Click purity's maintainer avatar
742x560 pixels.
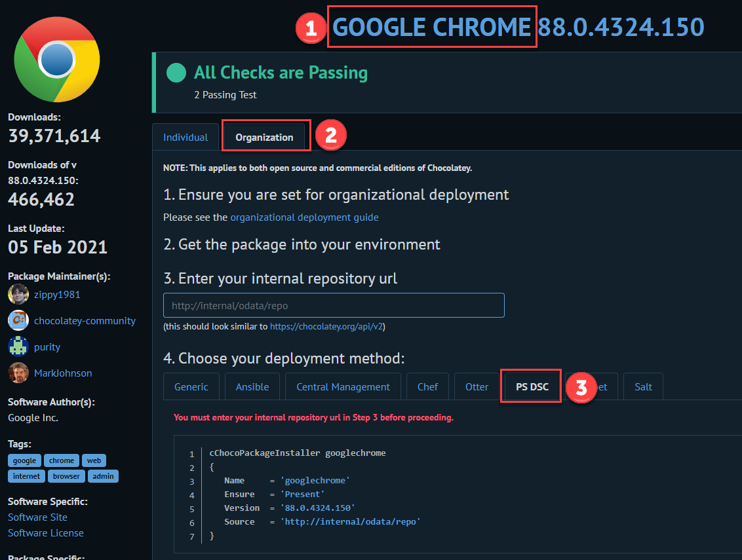pos(18,346)
